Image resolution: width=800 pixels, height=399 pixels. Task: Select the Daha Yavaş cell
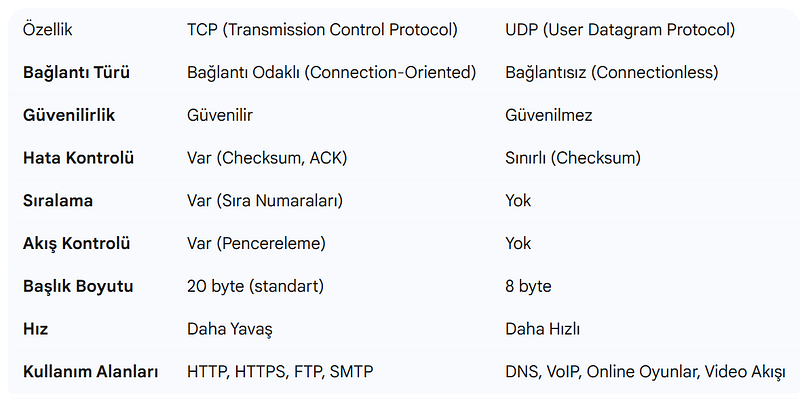[230, 329]
